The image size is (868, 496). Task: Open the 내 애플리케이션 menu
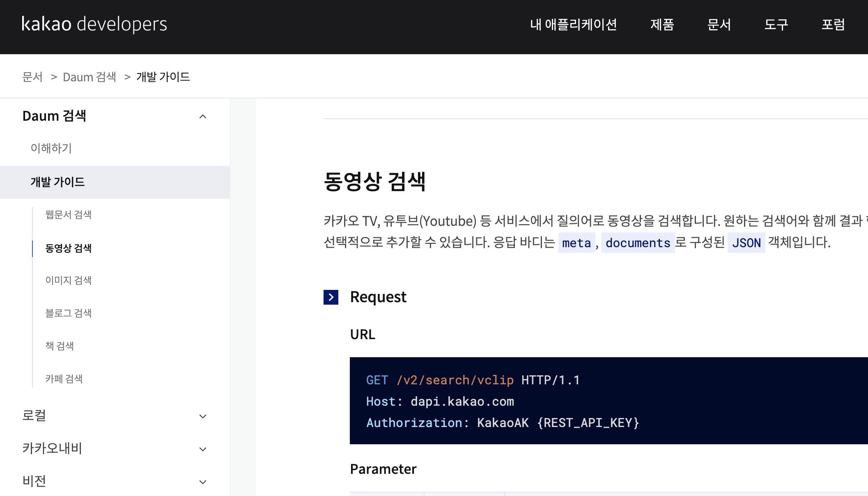click(x=573, y=25)
